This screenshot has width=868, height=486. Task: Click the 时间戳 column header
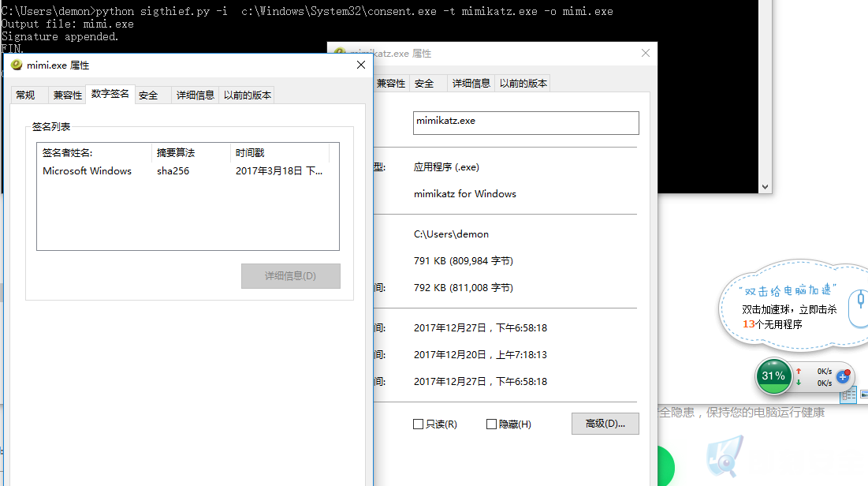click(x=280, y=153)
